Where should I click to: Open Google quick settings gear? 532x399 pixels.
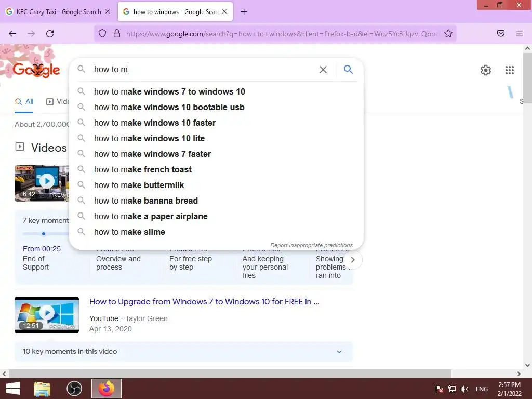click(x=486, y=70)
